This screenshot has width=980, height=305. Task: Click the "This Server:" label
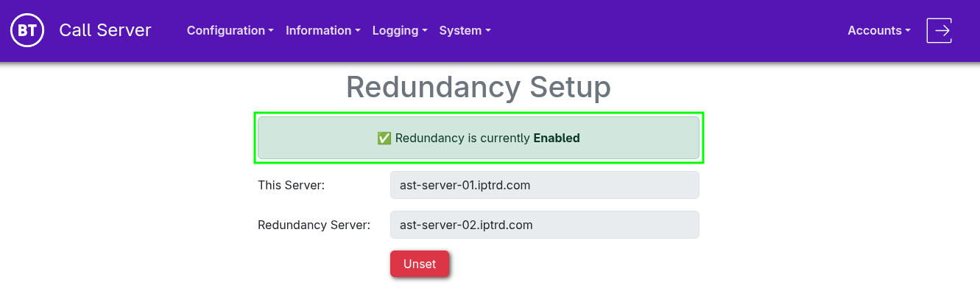(x=292, y=185)
